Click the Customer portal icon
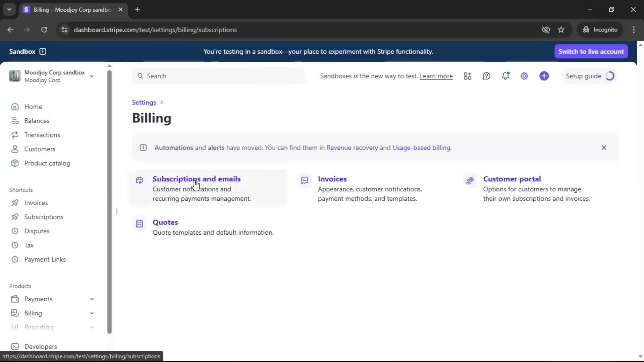The width and height of the screenshot is (644, 362). tap(470, 181)
